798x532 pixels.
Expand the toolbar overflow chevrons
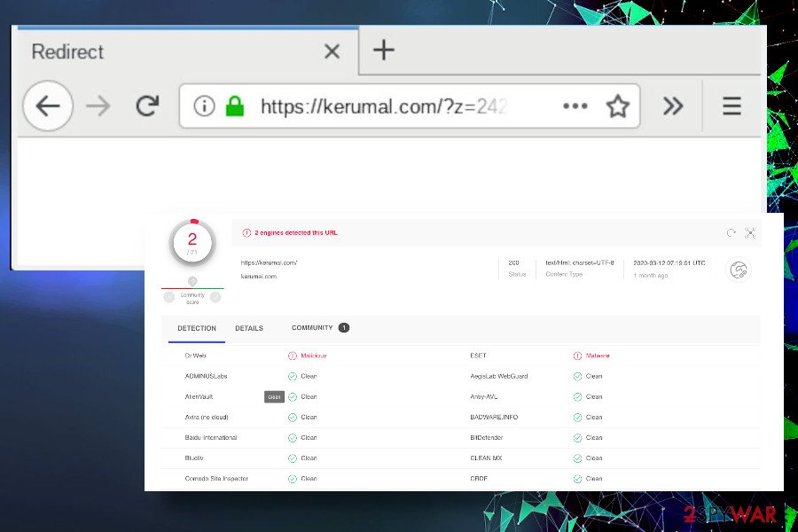point(673,106)
